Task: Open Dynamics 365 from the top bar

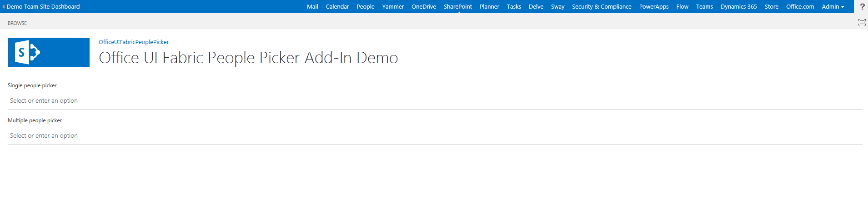Action: pyautogui.click(x=739, y=6)
